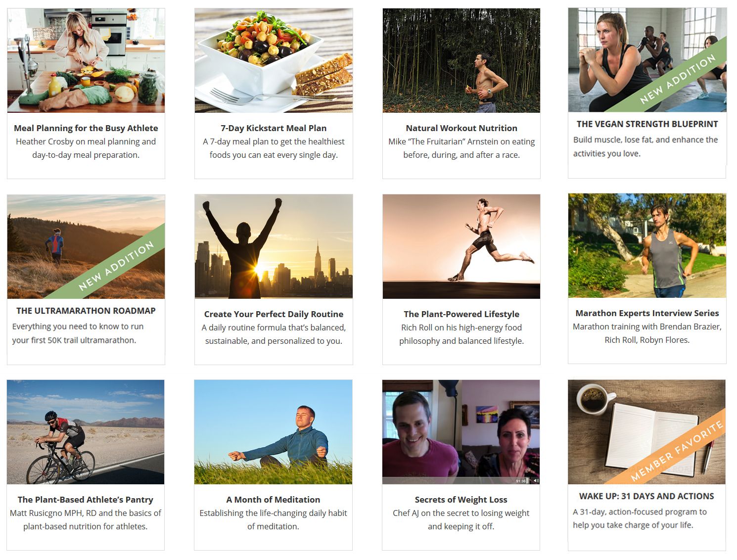Click the speaker volume icon in Secrets video
Screen dimensions: 737x560
536,480
